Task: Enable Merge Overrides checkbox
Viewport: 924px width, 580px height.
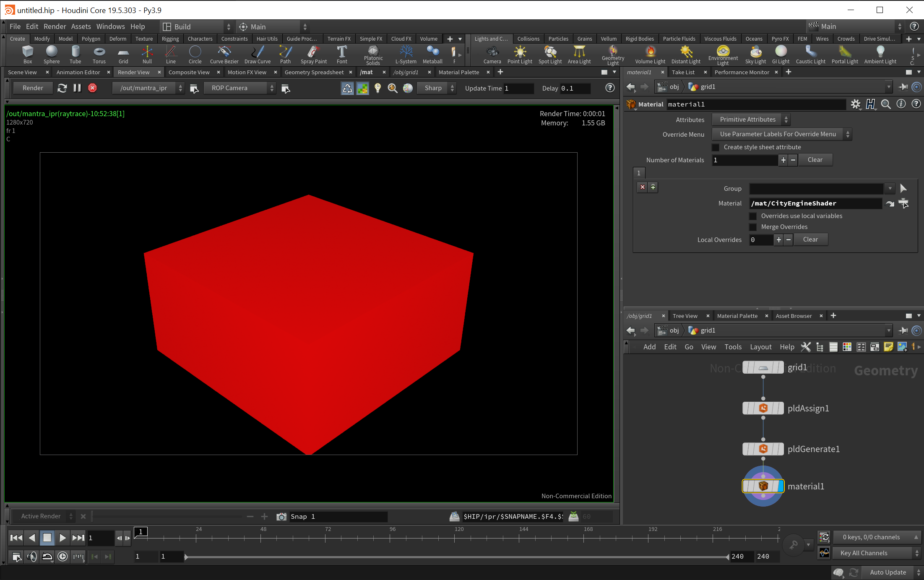Action: click(x=753, y=227)
